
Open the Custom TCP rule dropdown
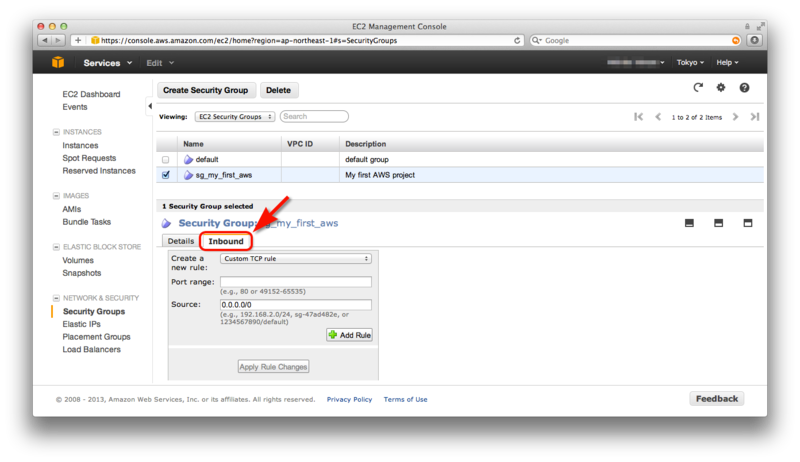(x=296, y=259)
